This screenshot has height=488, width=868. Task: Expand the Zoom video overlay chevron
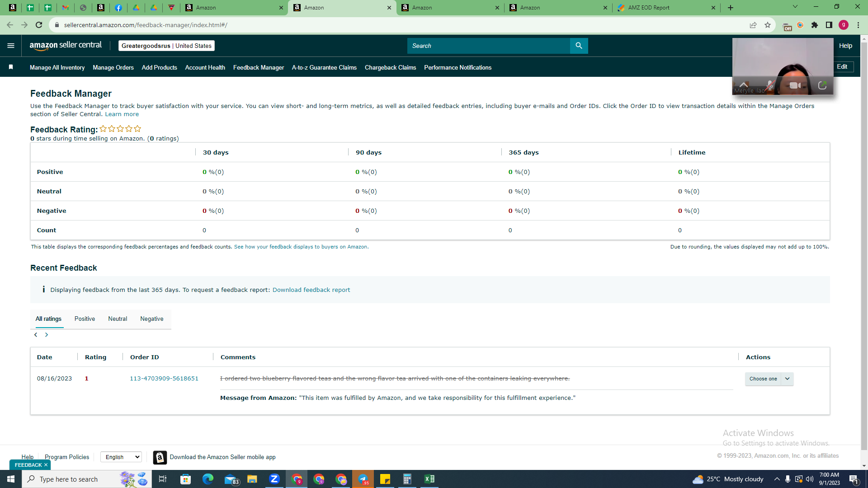[743, 84]
